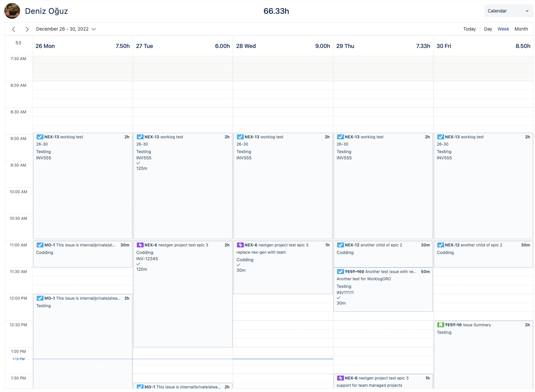Click the task icon on the TEST-102 worklog
535x392 pixels.
[340, 272]
